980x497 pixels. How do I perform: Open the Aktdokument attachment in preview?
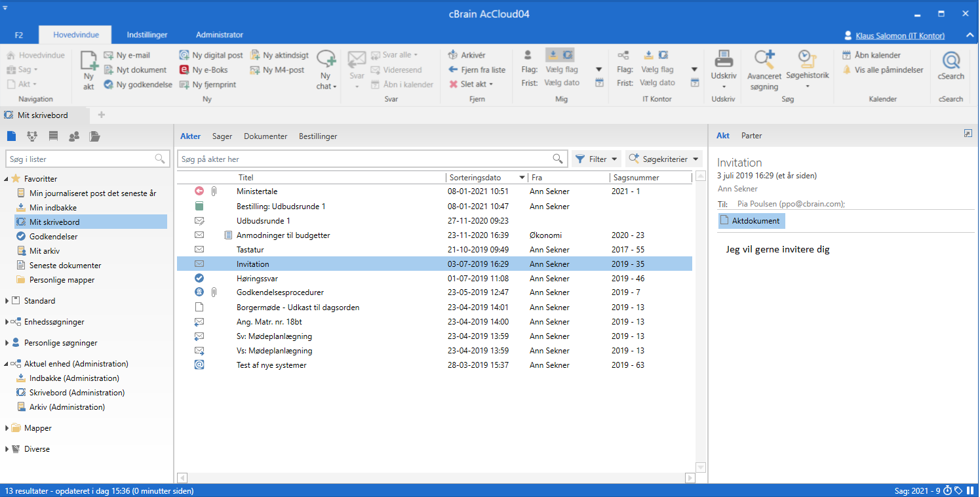click(751, 221)
